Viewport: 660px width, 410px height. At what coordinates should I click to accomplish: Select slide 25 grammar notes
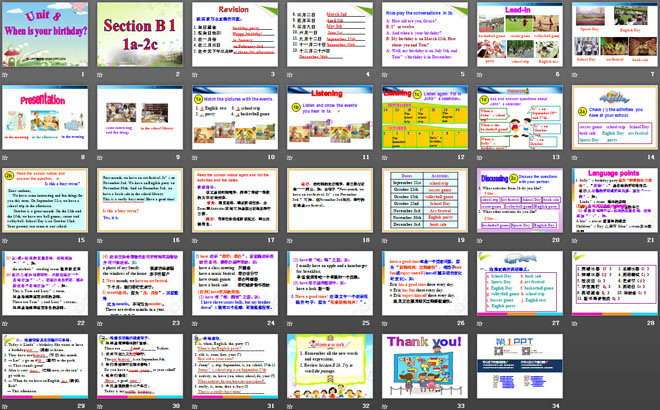(330, 283)
